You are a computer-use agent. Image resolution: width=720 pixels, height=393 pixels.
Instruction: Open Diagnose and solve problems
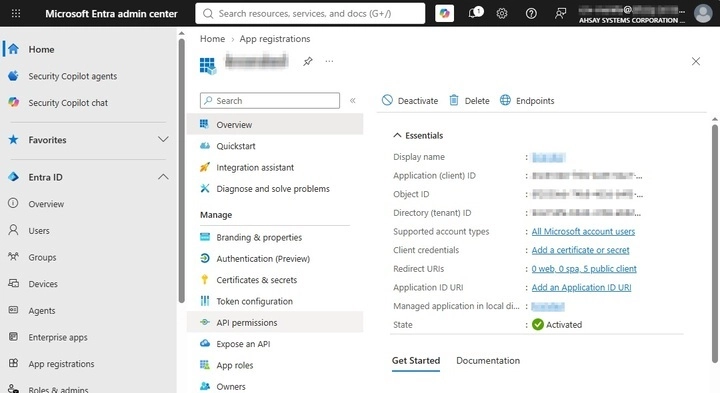[x=273, y=189]
